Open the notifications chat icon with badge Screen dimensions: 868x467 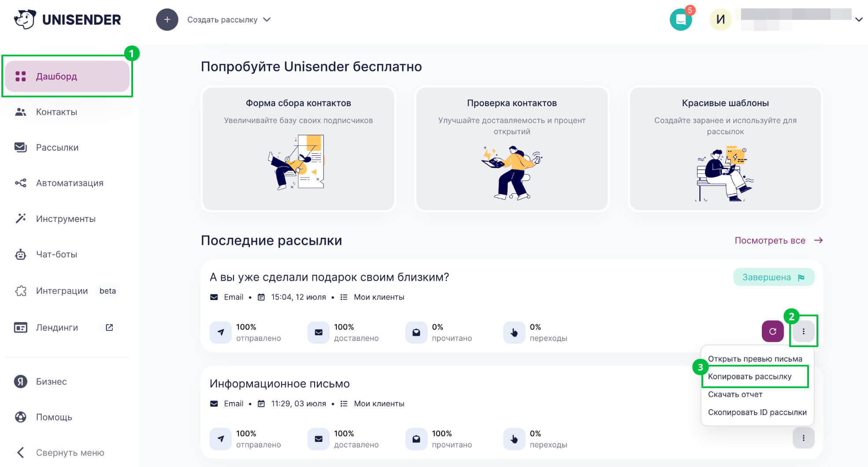pyautogui.click(x=681, y=19)
